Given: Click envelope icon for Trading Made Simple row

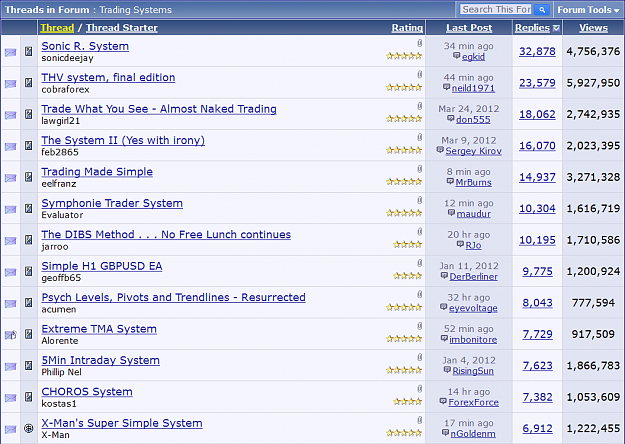Looking at the screenshot, I should coord(10,178).
